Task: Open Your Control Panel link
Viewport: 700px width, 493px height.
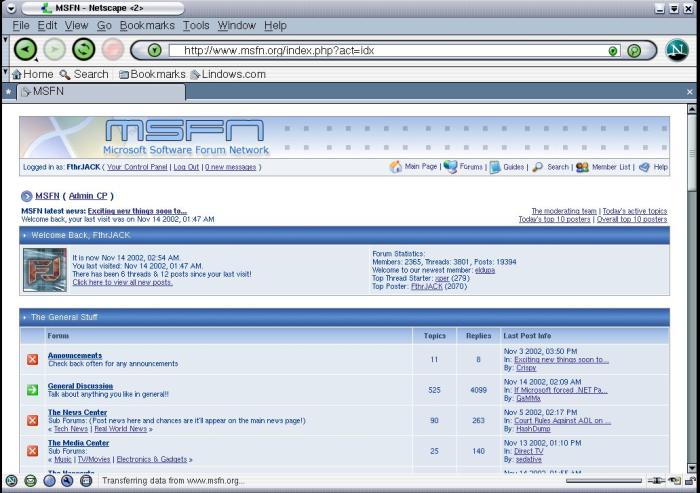Action: tap(137, 167)
